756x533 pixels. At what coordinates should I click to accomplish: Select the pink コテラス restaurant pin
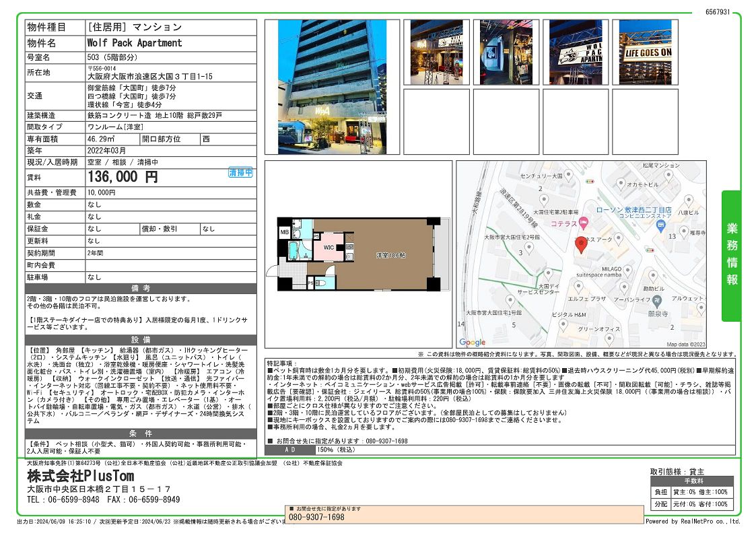[584, 223]
